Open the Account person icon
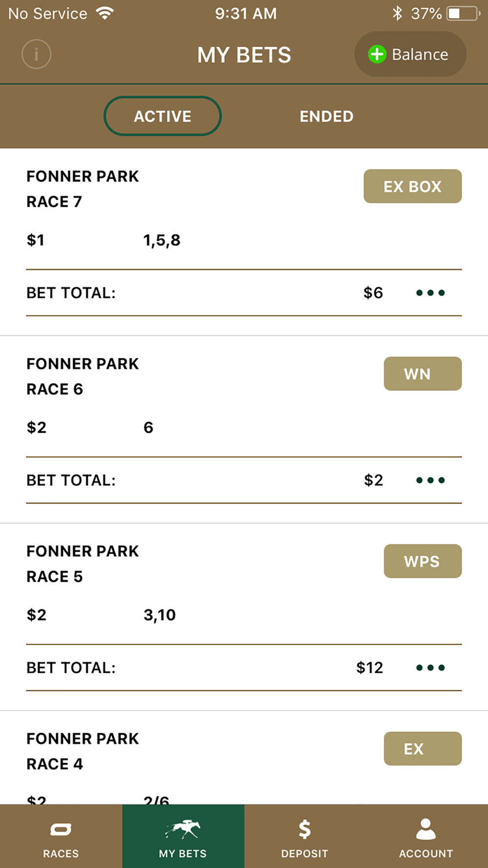 (426, 829)
